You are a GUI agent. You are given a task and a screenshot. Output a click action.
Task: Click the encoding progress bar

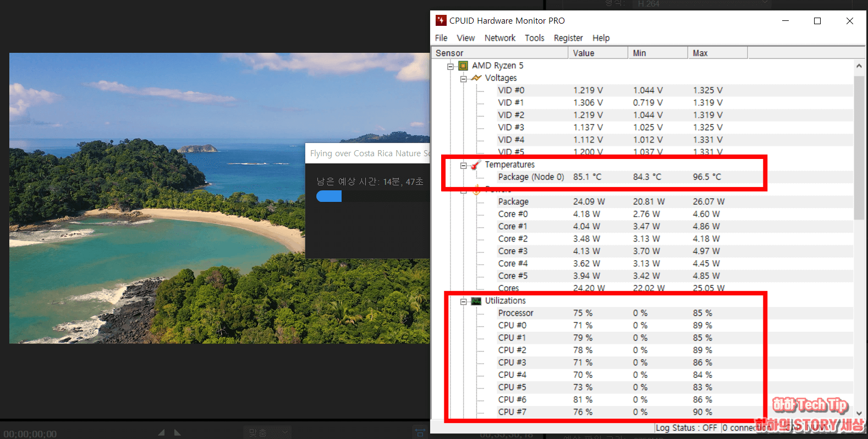(x=373, y=196)
